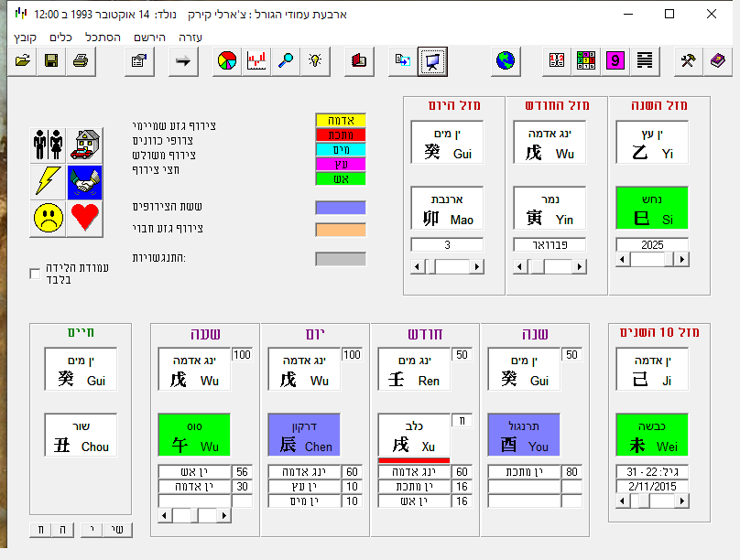Click right arrow of 2/11/2015 date scrollbar

pos(681,501)
